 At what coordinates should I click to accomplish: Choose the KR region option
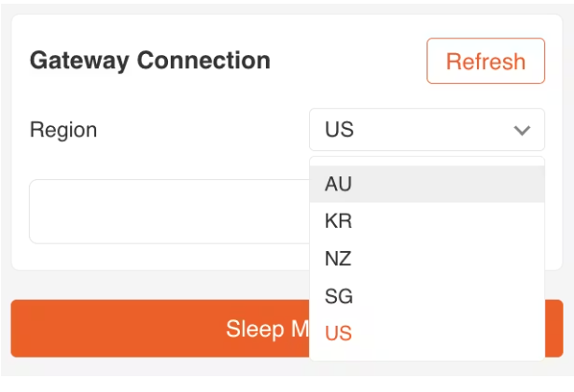pos(427,221)
